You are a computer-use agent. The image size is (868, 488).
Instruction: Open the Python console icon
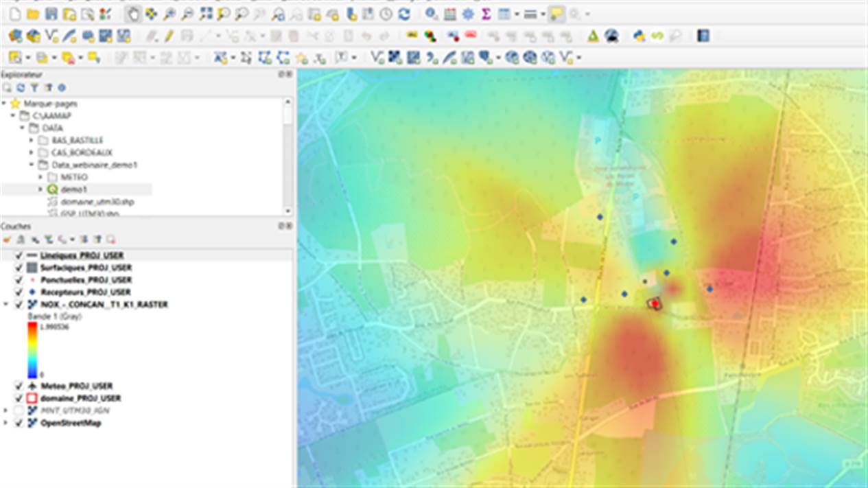point(639,36)
